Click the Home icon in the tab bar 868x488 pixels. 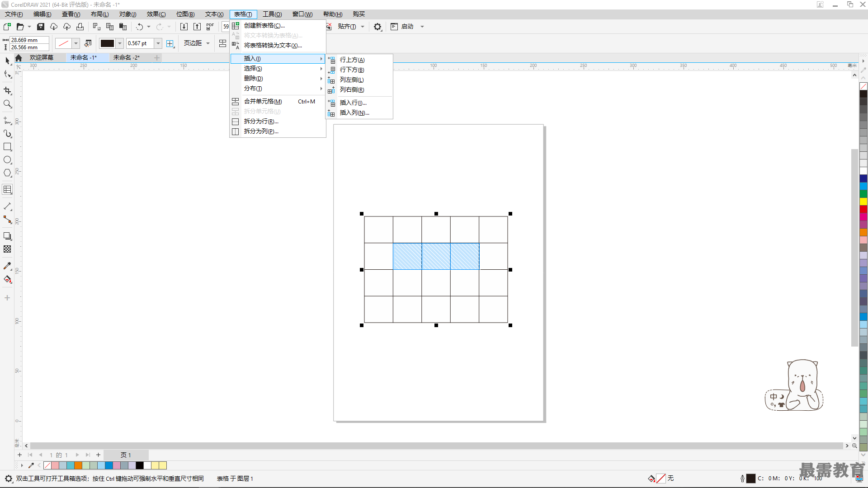pyautogui.click(x=19, y=58)
